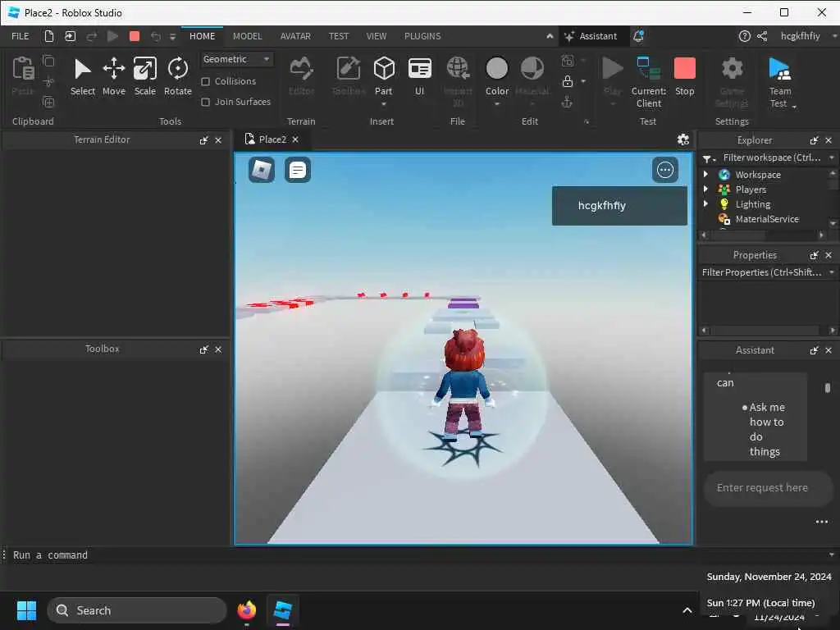
Task: Switch to the MODEL tab
Action: (x=247, y=36)
